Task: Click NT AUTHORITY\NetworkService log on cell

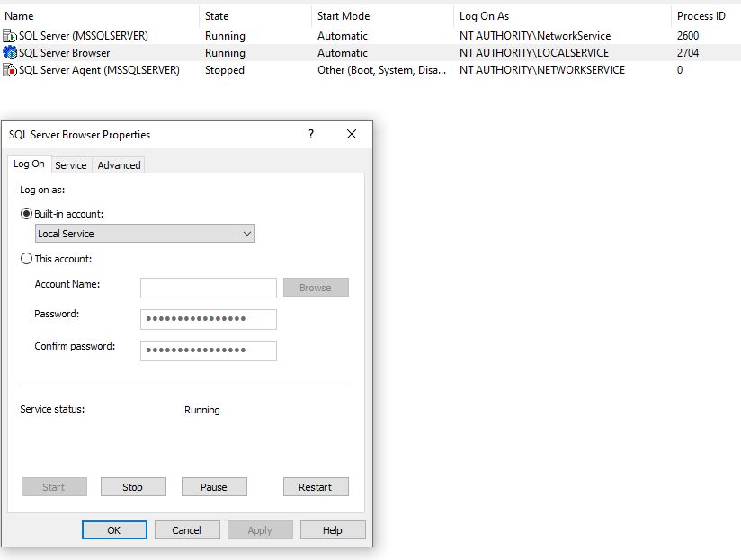Action: click(535, 36)
